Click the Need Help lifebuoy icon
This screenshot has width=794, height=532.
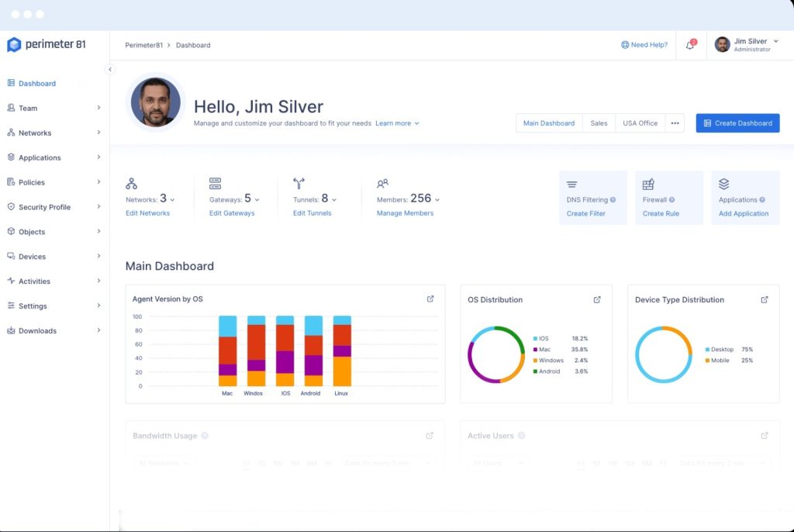point(625,44)
